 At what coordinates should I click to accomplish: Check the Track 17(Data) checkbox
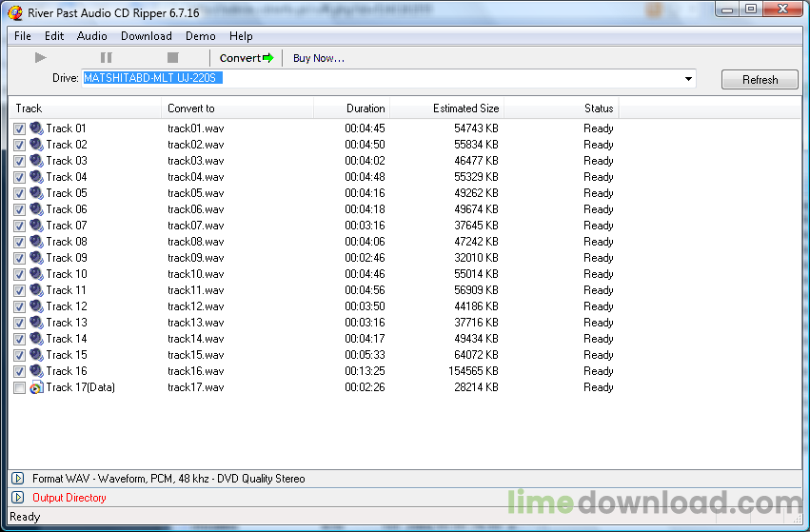pyautogui.click(x=20, y=387)
